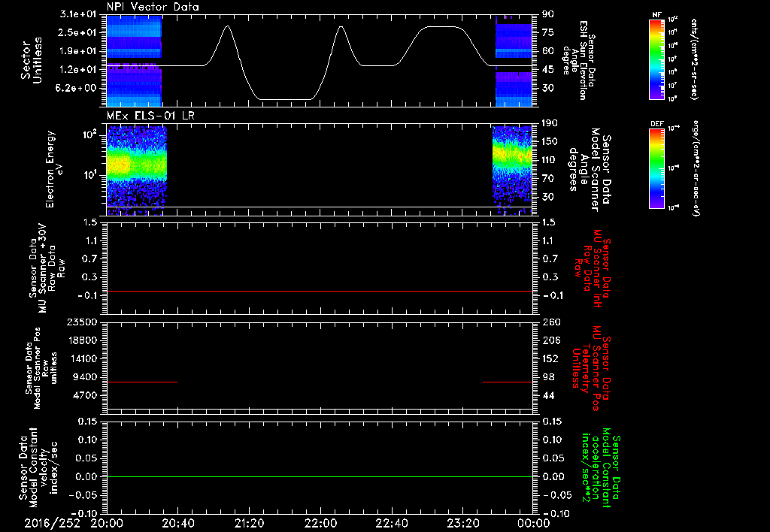
Task: Click the "20:40" time axis label
Action: (178, 523)
